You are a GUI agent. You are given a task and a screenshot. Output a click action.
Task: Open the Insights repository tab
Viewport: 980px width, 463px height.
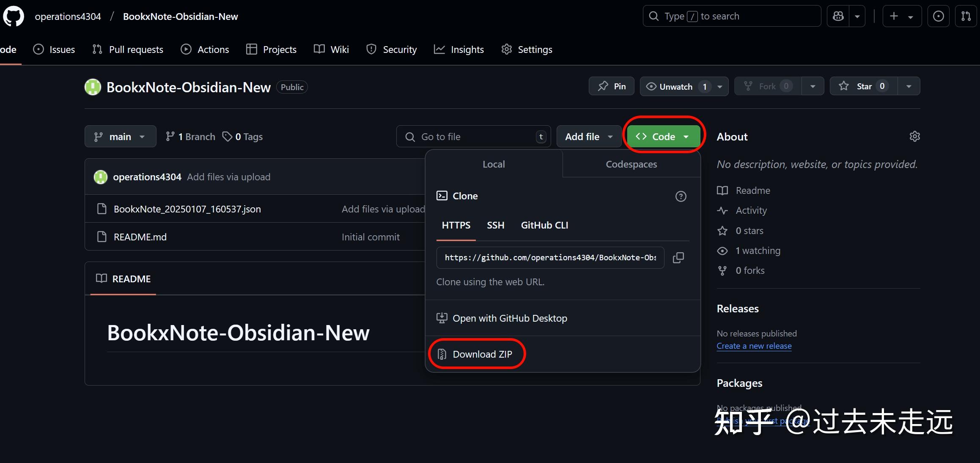point(459,50)
